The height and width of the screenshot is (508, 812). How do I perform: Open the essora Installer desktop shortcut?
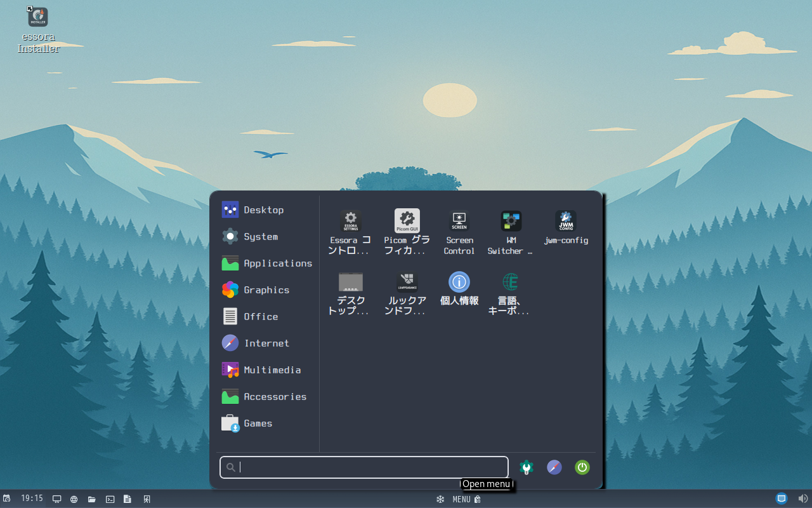coord(38,29)
